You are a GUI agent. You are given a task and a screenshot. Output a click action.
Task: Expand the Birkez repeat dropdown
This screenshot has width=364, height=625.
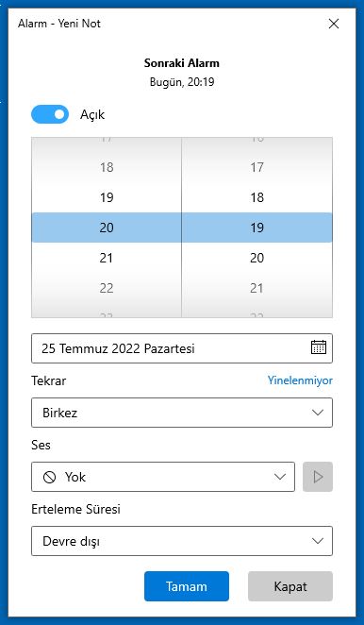tap(182, 413)
